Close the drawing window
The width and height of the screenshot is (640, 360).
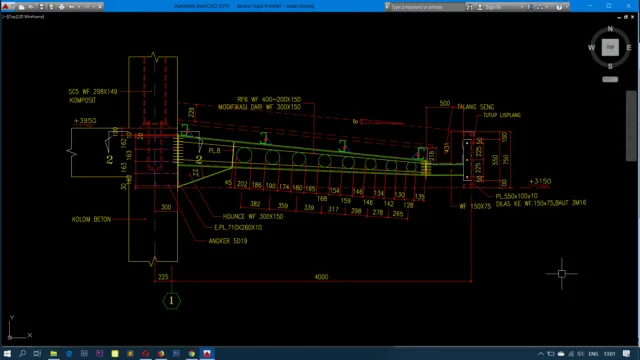[x=633, y=17]
